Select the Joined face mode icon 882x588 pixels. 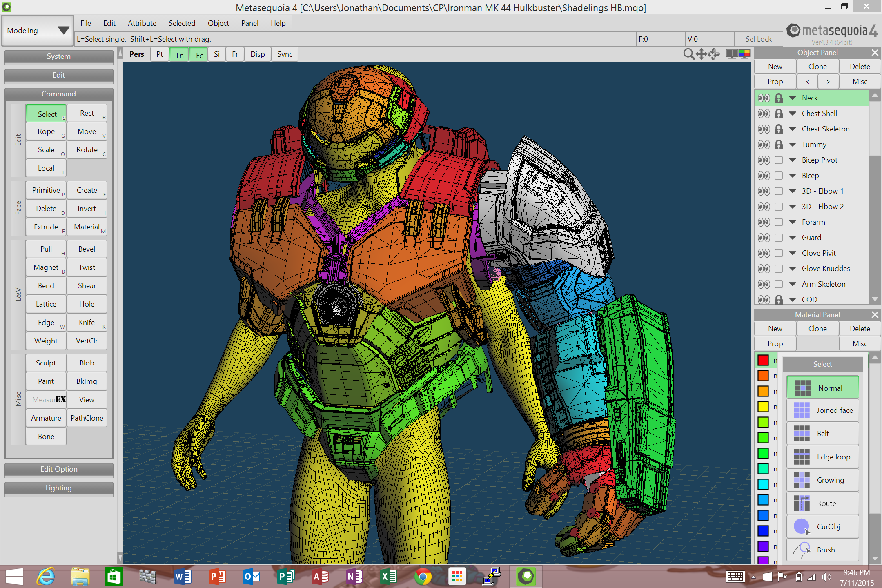[x=802, y=410]
